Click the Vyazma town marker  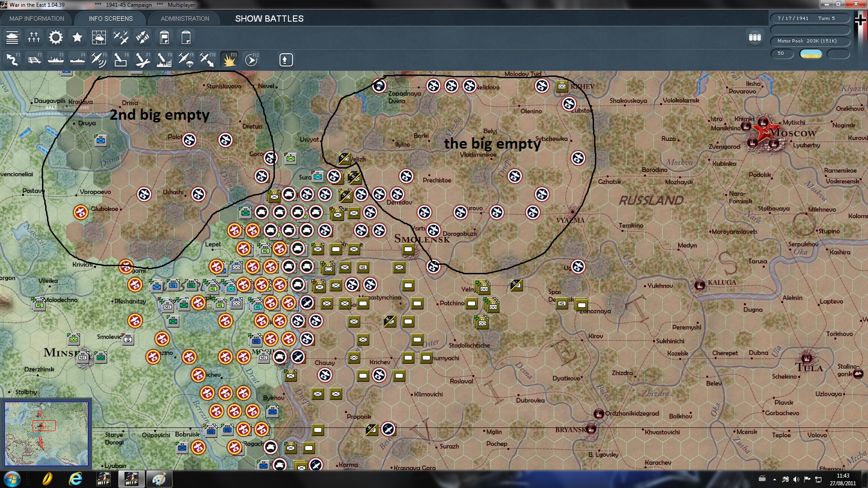pos(573,211)
